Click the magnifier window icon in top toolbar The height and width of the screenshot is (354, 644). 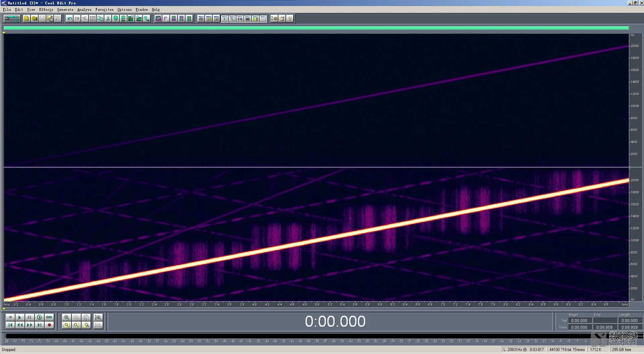[232, 18]
